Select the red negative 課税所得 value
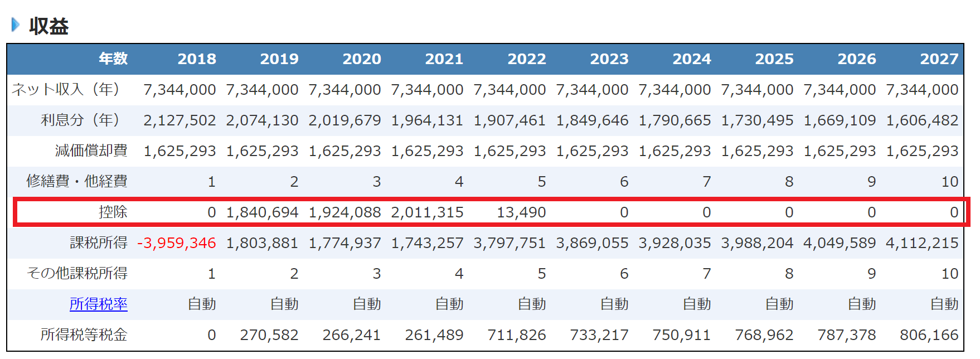 [176, 243]
